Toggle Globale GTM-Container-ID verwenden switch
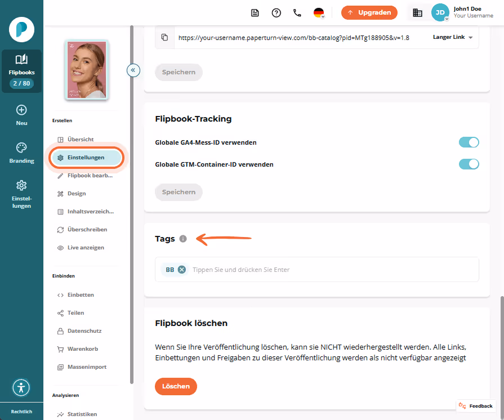The width and height of the screenshot is (504, 420). point(469,164)
